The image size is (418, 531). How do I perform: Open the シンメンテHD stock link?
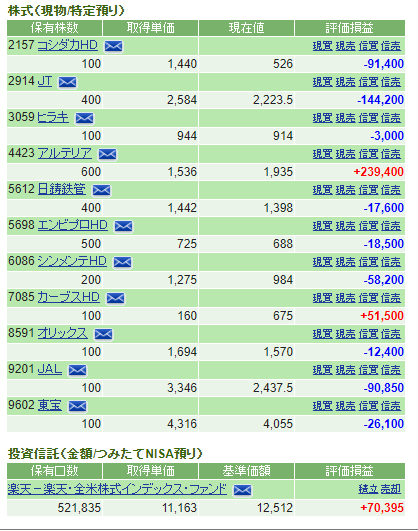(72, 261)
